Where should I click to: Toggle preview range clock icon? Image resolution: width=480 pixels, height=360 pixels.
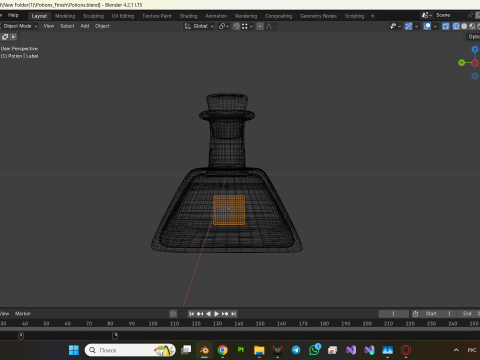(415, 314)
